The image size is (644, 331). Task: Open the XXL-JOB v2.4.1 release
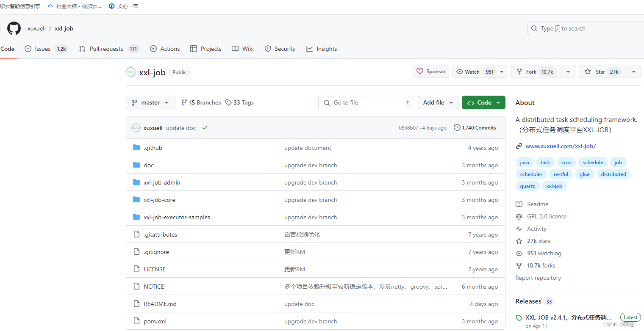point(568,317)
